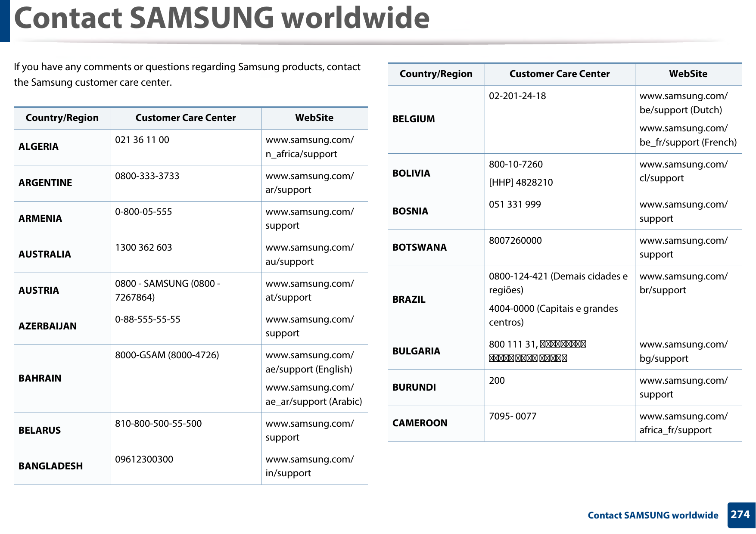Click the ARGENTINE country cell
Image resolution: width=756 pixels, height=534 pixels.
click(x=62, y=183)
